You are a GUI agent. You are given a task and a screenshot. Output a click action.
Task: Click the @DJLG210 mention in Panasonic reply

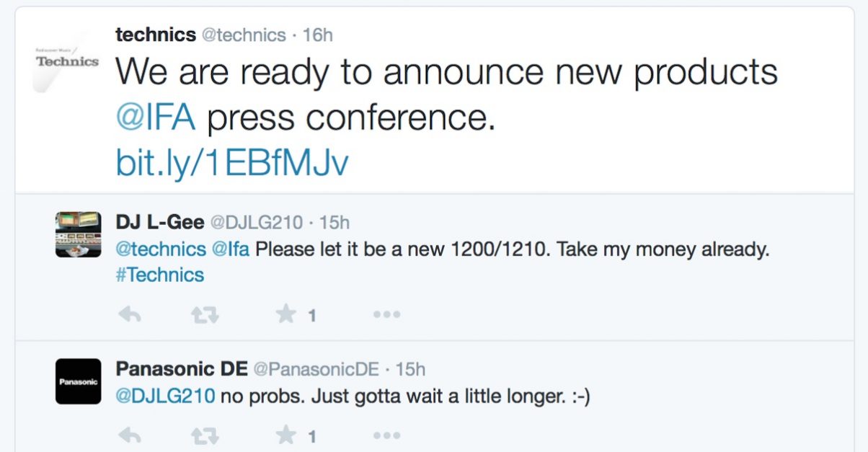pos(165,396)
